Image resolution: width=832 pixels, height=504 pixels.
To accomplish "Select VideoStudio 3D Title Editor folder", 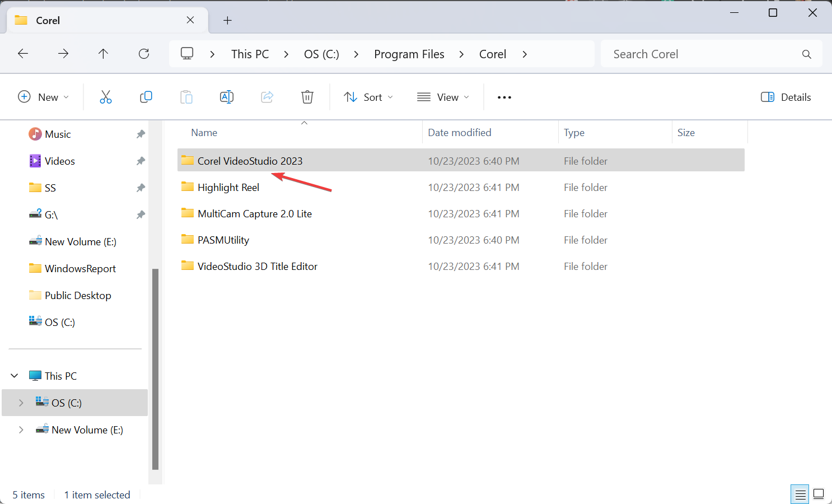I will [258, 266].
